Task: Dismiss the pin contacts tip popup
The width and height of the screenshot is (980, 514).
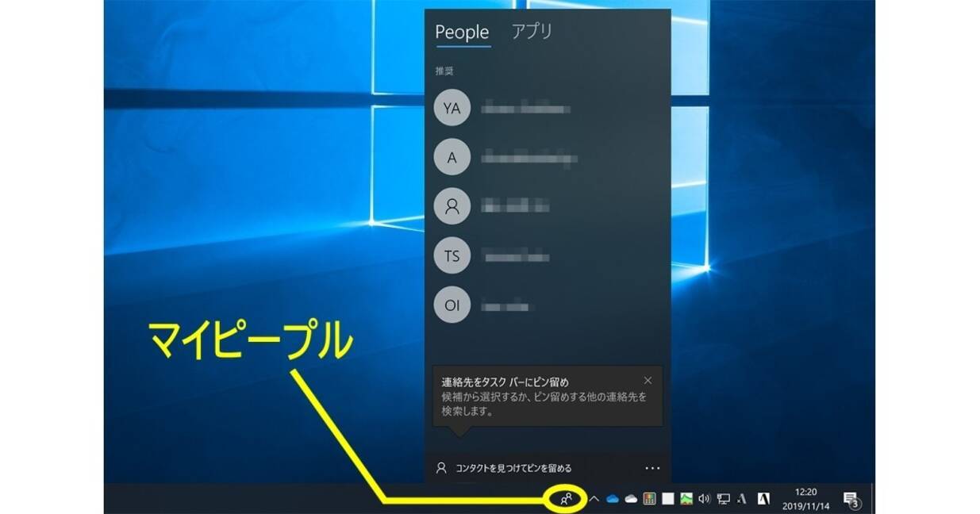Action: [648, 381]
